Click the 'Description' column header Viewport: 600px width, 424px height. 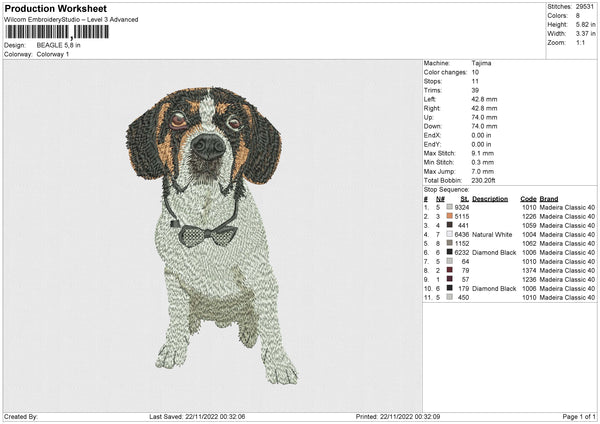tap(490, 199)
